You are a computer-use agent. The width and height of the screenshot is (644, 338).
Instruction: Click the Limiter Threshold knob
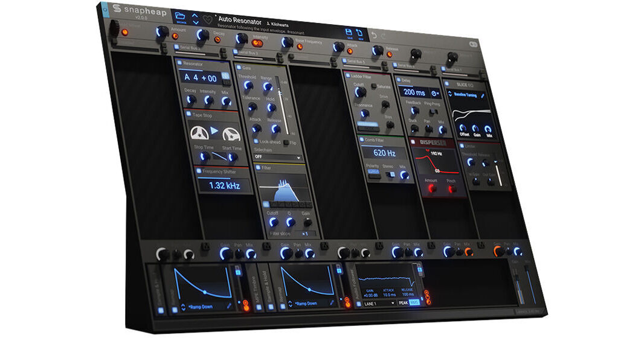[471, 163]
